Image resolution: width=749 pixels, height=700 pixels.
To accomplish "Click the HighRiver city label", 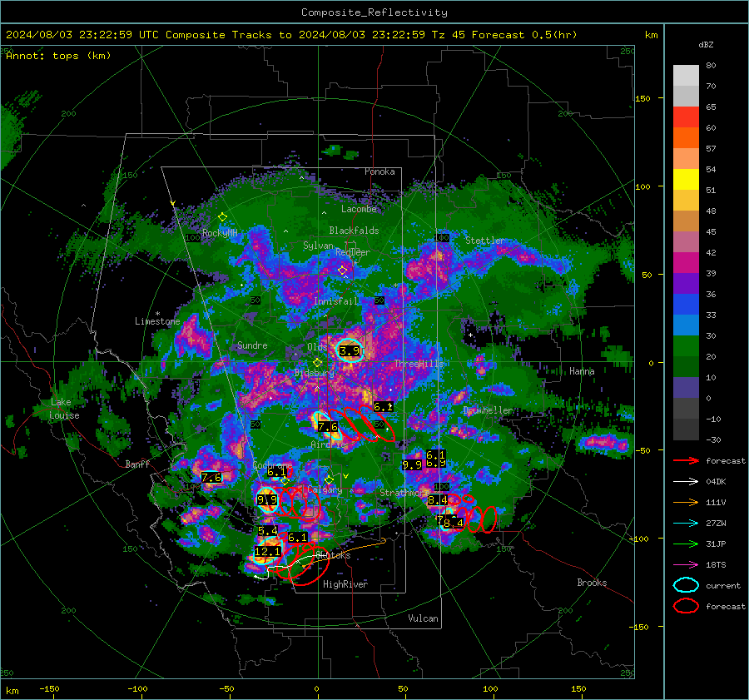I will pos(345,584).
